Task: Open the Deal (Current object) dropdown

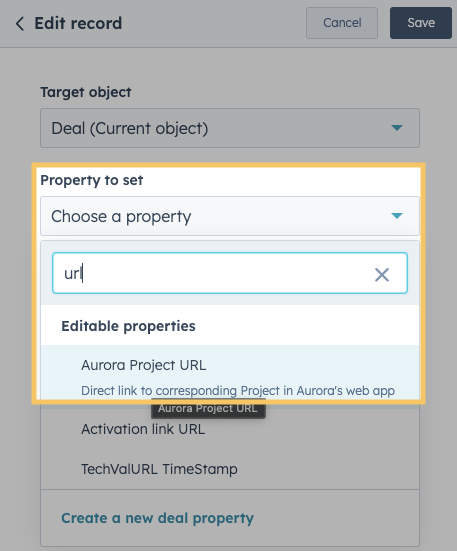Action: coord(230,128)
